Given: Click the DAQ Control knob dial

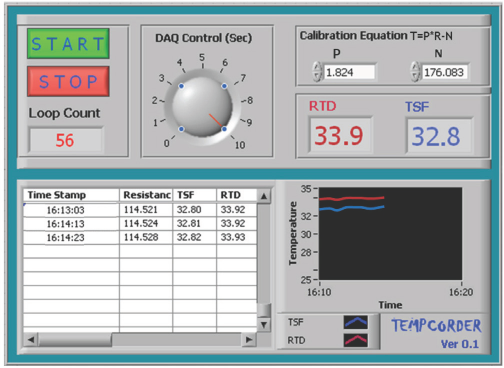Looking at the screenshot, I should [202, 107].
